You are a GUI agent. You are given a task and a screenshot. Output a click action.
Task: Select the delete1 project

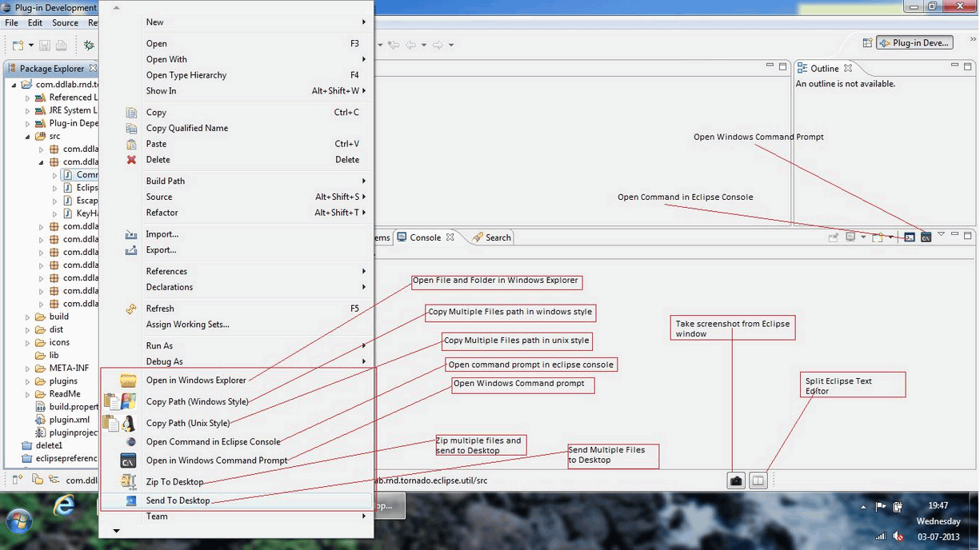click(x=42, y=445)
